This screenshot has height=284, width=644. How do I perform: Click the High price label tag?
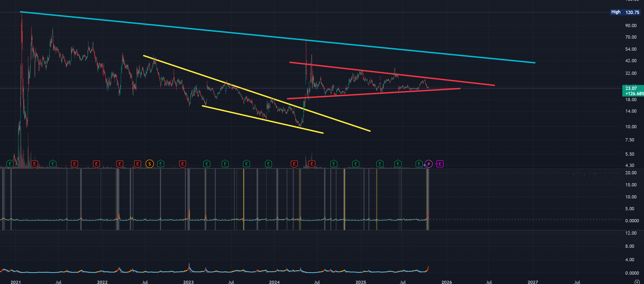point(616,12)
